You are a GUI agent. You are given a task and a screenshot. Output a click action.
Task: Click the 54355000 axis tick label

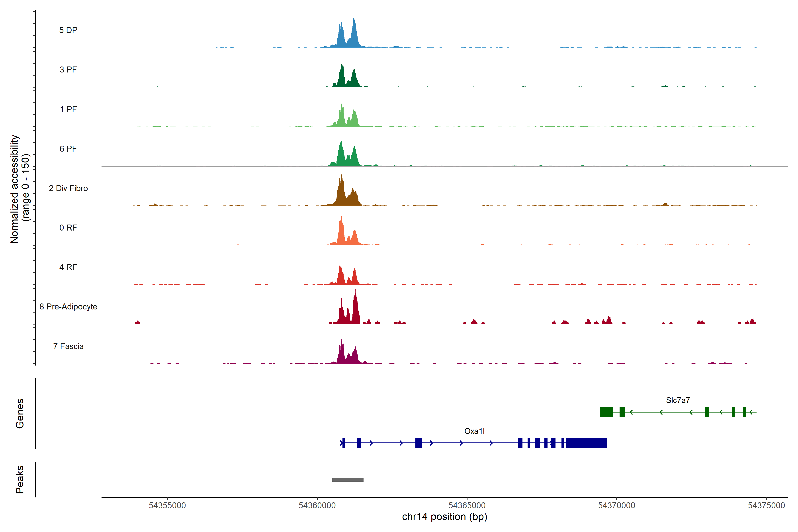coord(167,505)
